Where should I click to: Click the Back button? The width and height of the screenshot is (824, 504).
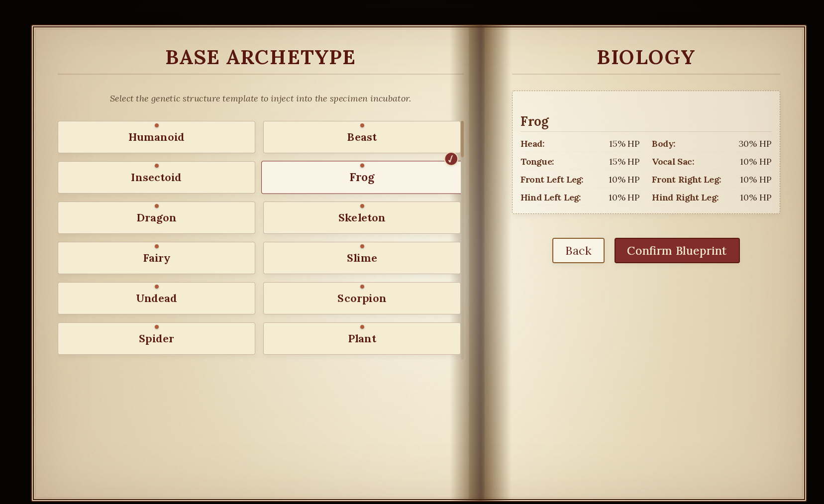tap(578, 250)
